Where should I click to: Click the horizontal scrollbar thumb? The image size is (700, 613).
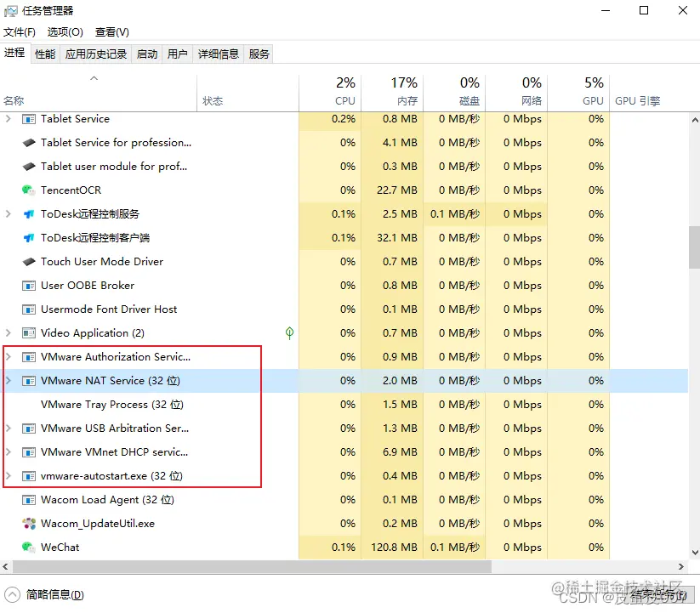point(253,566)
